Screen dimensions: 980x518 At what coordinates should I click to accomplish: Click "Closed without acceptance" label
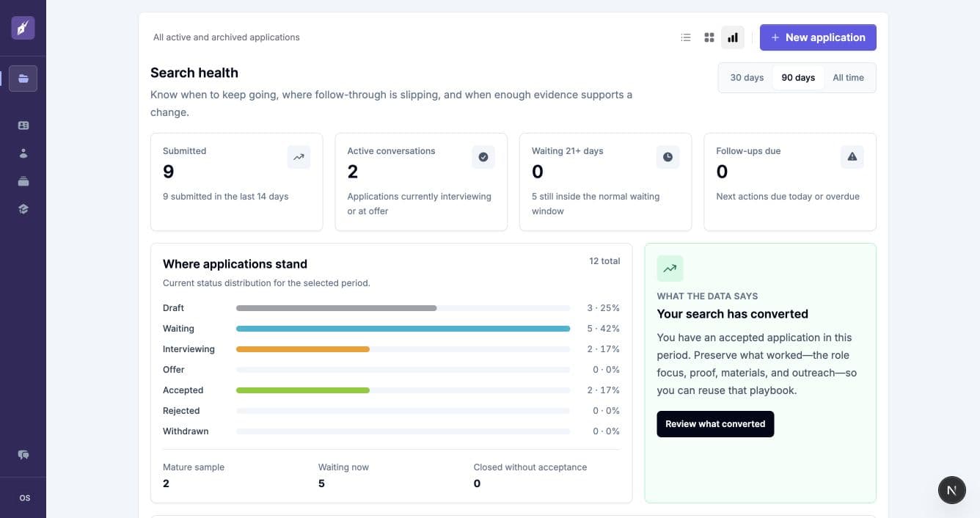530,467
